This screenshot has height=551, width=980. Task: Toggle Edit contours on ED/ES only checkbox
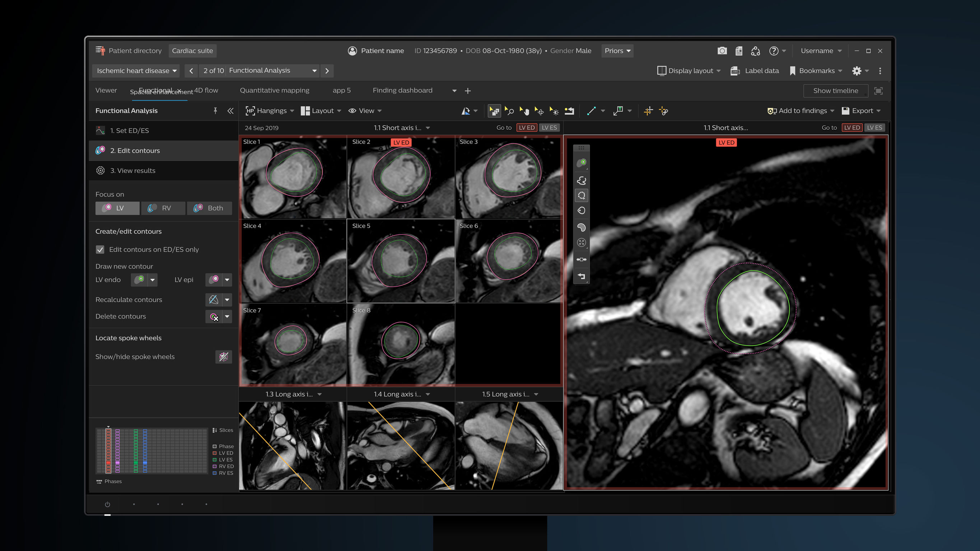tap(100, 249)
